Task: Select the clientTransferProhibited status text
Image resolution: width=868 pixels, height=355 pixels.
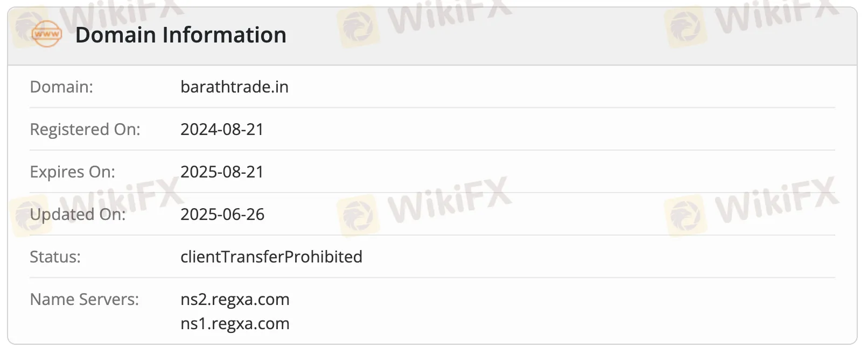Action: point(271,257)
